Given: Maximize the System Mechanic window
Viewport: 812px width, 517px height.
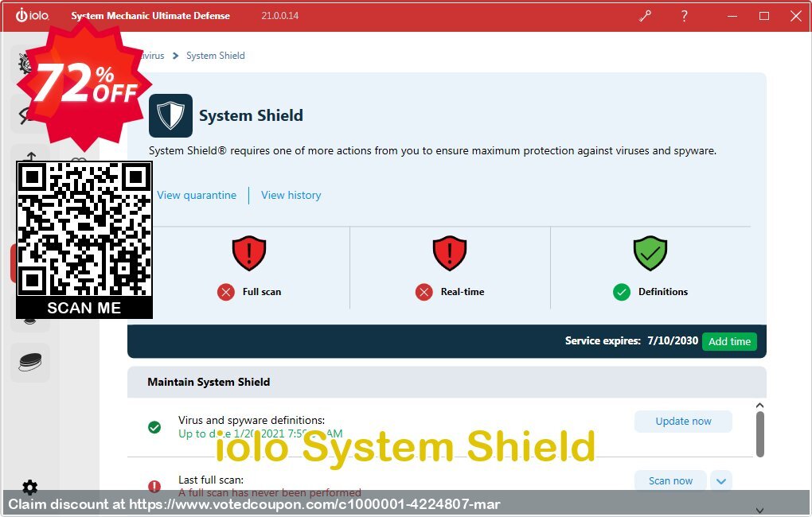Looking at the screenshot, I should tap(764, 16).
